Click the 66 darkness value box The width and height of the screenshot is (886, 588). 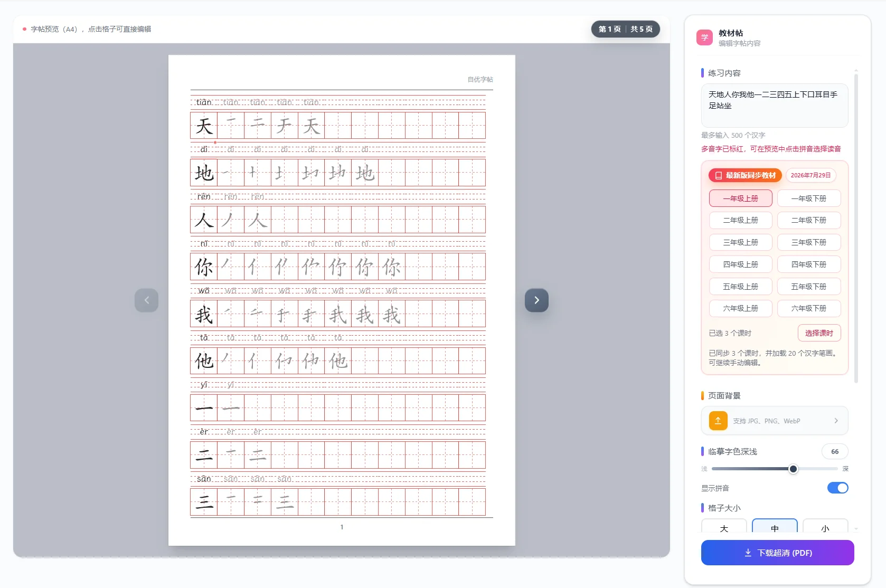tap(835, 451)
